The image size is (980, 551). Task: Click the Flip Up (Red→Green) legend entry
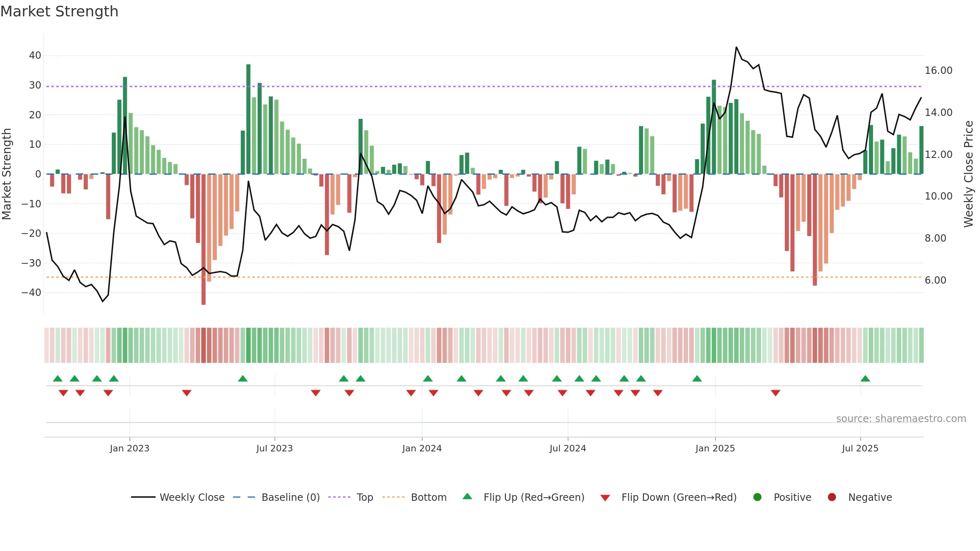(523, 497)
